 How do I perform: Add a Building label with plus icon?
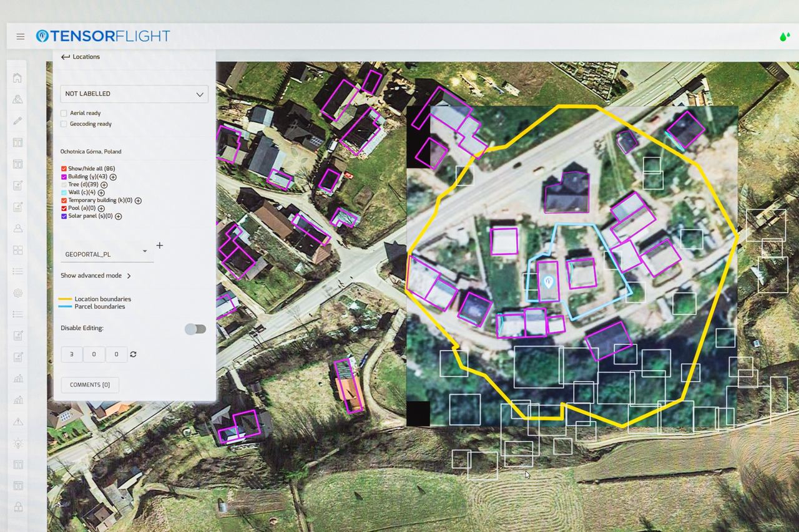113,177
